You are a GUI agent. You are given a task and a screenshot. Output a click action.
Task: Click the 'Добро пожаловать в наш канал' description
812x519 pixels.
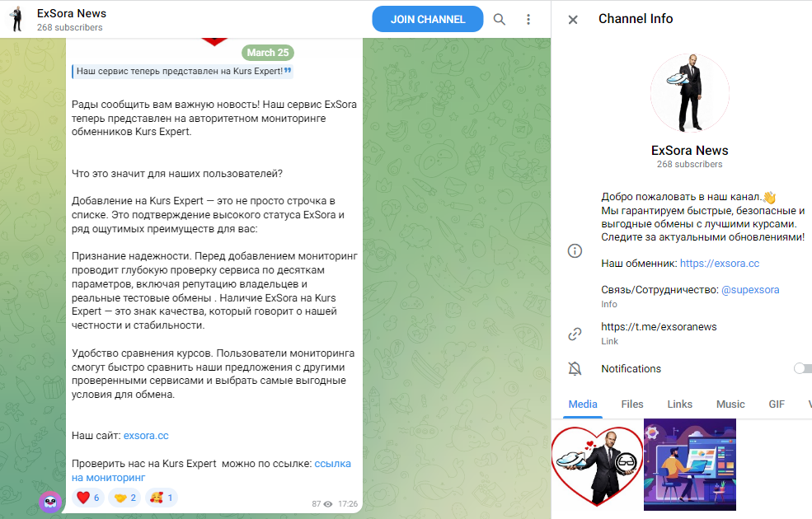point(702,217)
